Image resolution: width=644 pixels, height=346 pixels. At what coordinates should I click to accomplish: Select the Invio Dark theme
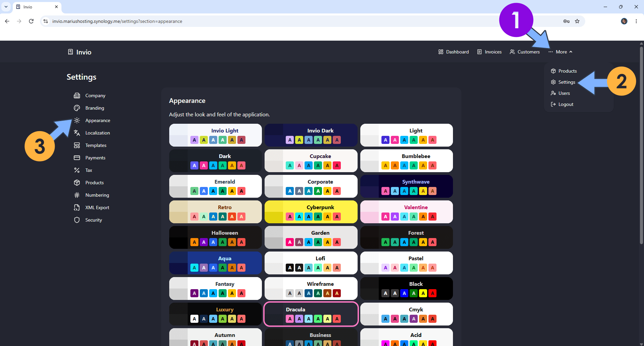(311, 135)
